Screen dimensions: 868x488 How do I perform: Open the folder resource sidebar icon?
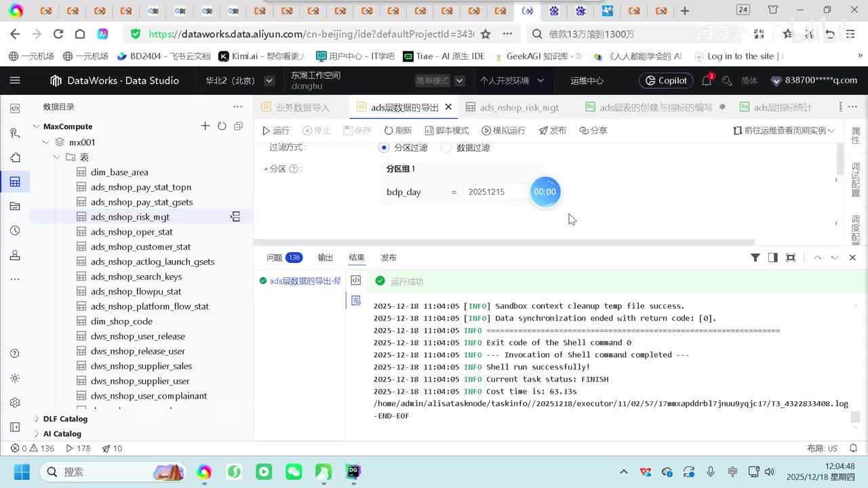coord(15,206)
